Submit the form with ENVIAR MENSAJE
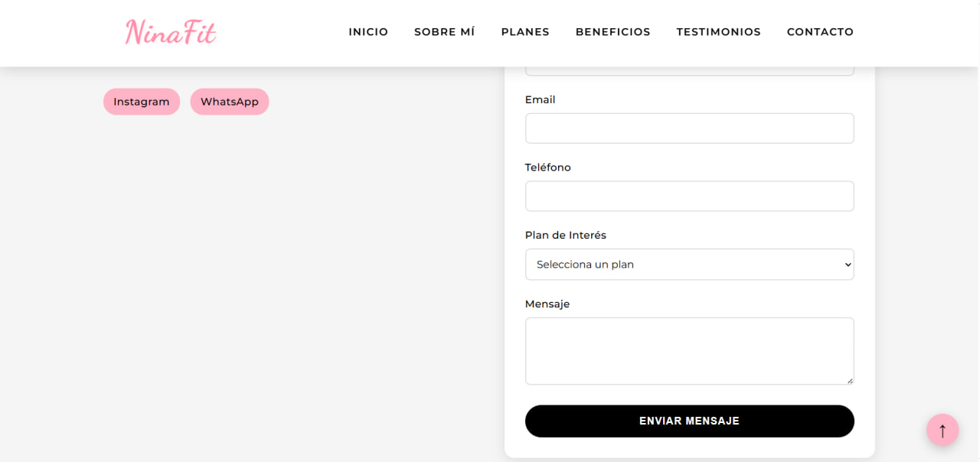980x462 pixels. click(x=689, y=421)
